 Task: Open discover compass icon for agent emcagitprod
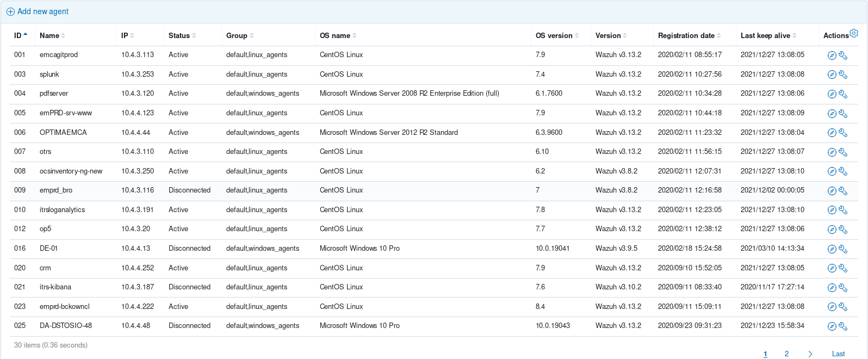click(x=832, y=55)
